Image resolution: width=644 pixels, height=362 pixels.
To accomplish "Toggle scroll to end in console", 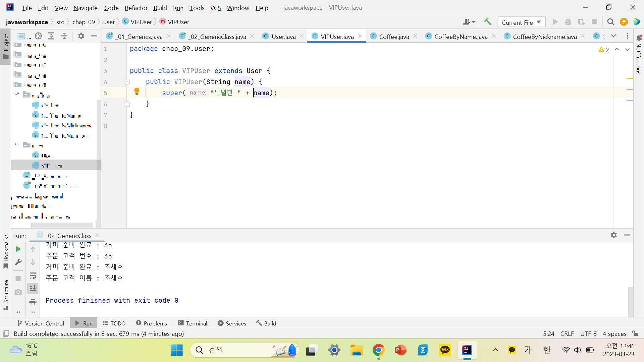I will click(x=33, y=289).
